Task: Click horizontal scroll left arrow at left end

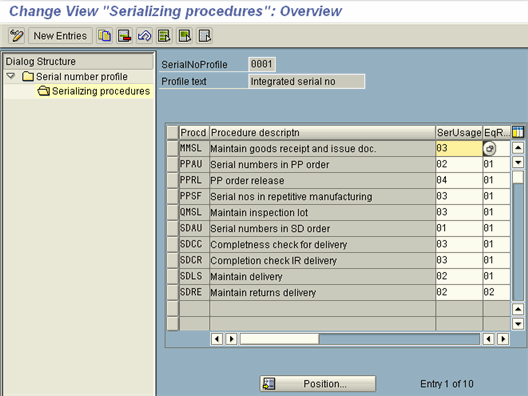Action: click(x=217, y=338)
